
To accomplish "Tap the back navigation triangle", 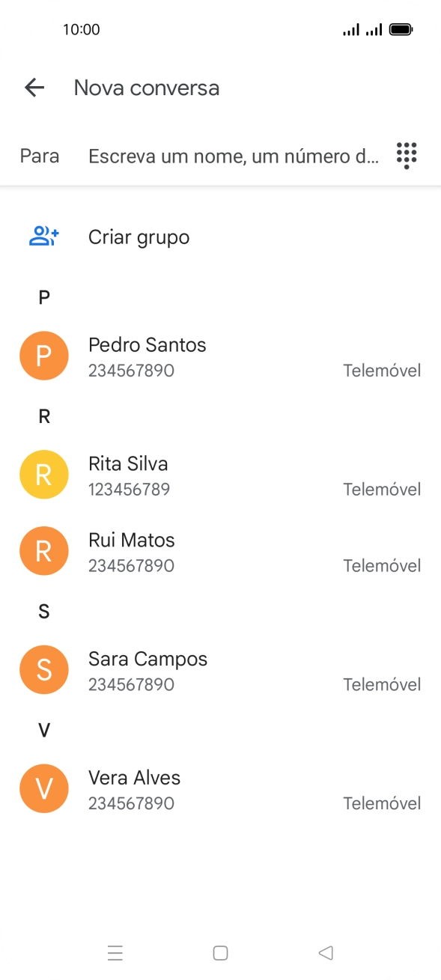I will (326, 952).
